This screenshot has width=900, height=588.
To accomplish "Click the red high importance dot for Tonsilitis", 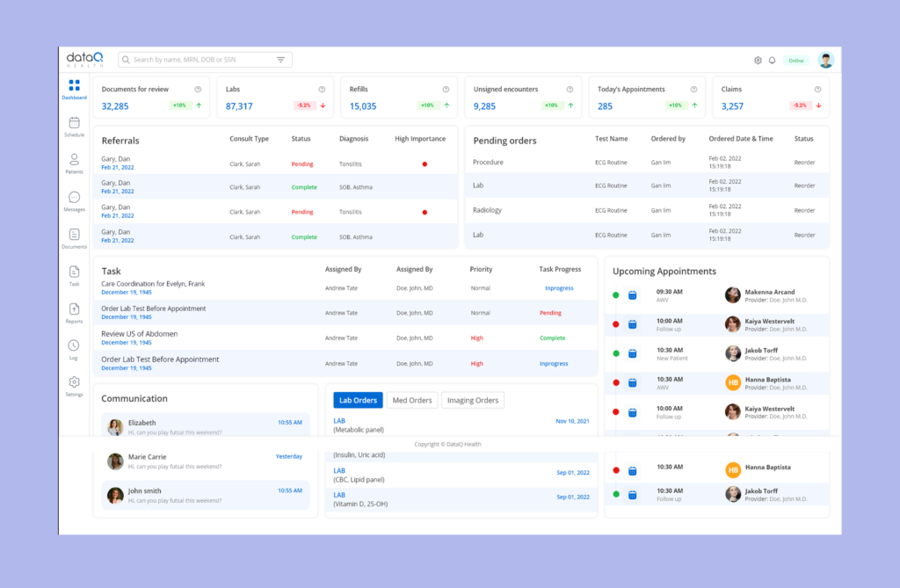I will point(425,164).
